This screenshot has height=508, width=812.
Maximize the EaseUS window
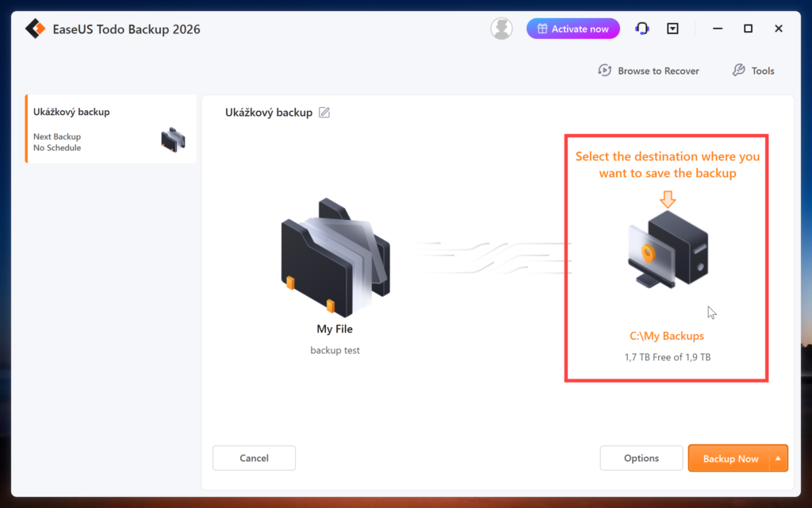748,29
